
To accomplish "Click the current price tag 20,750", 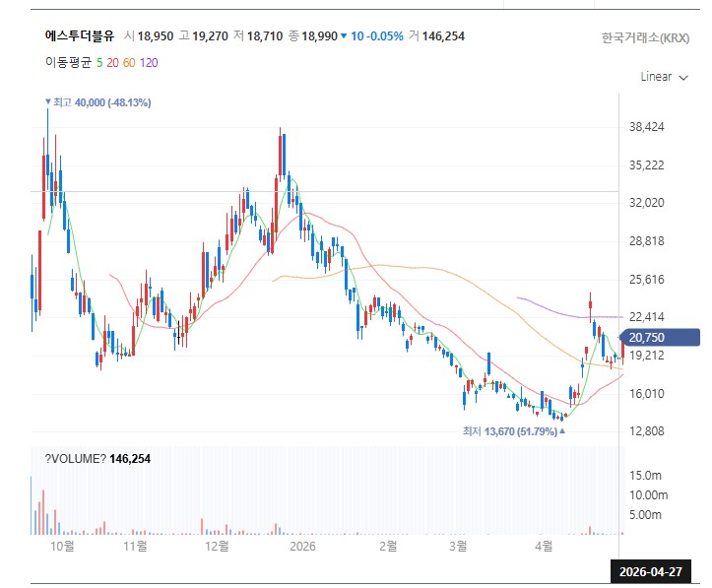I will (x=660, y=338).
